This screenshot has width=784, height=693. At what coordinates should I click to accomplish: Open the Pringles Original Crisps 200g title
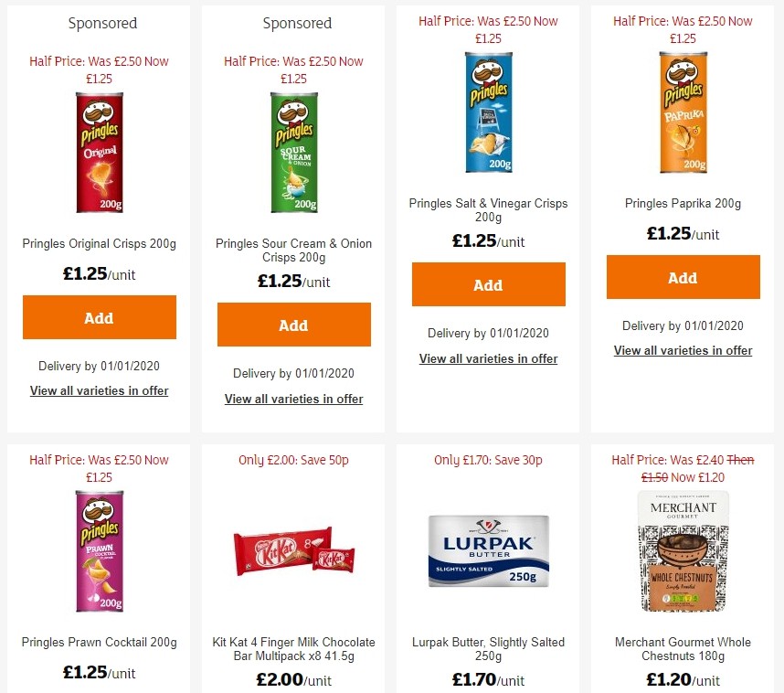click(99, 243)
